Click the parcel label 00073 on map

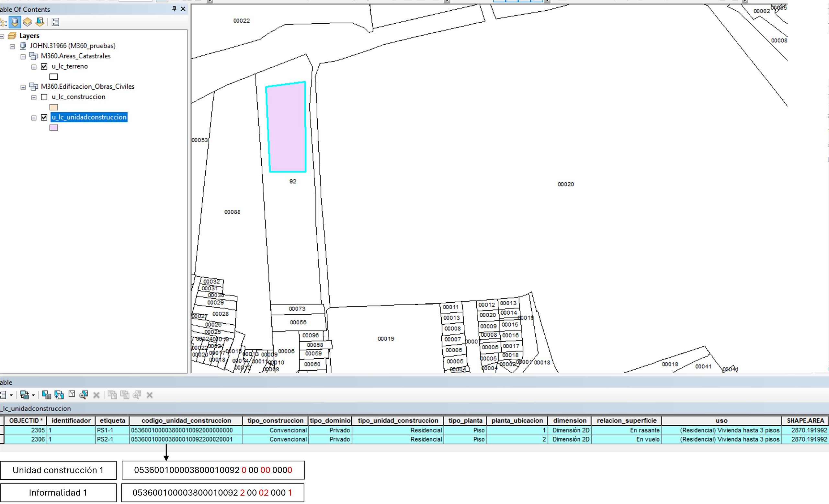point(297,309)
